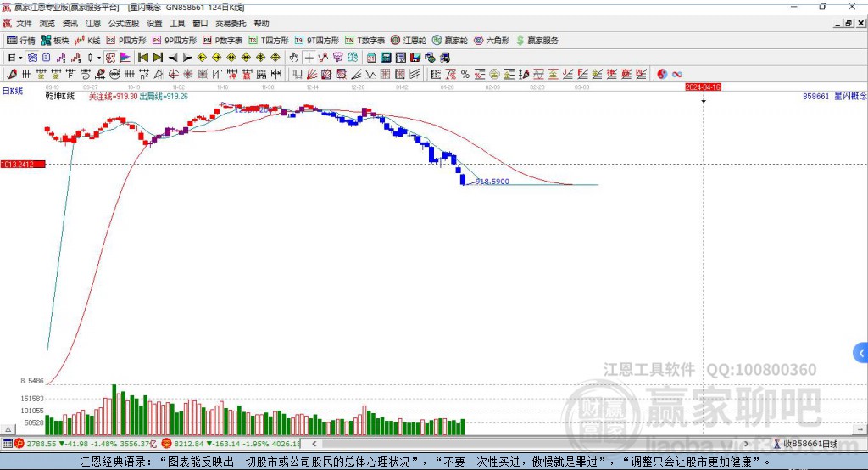
Task: Click the 日K线 label
Action: pos(13,91)
